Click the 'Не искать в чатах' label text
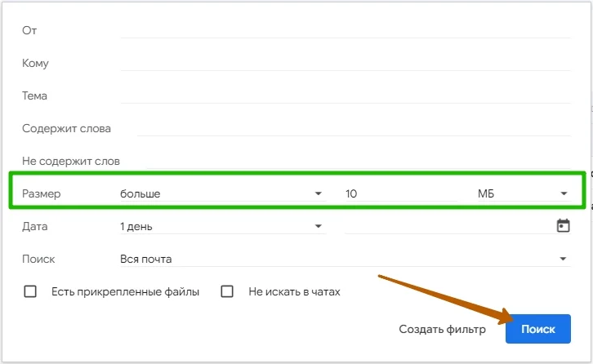The image size is (593, 364). [294, 291]
